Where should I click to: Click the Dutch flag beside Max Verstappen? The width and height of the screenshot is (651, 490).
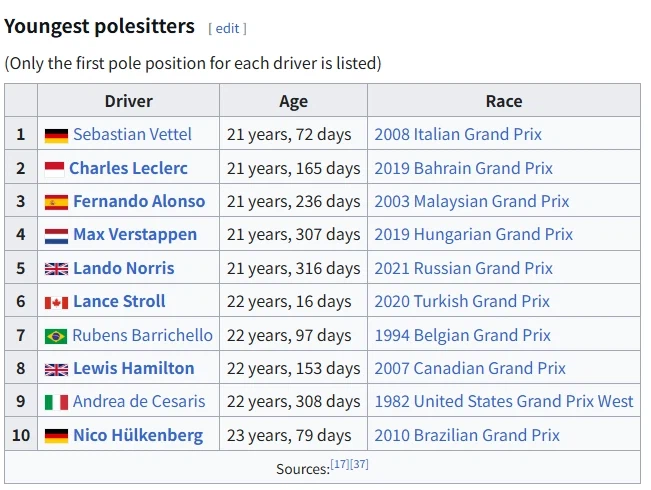pos(56,236)
